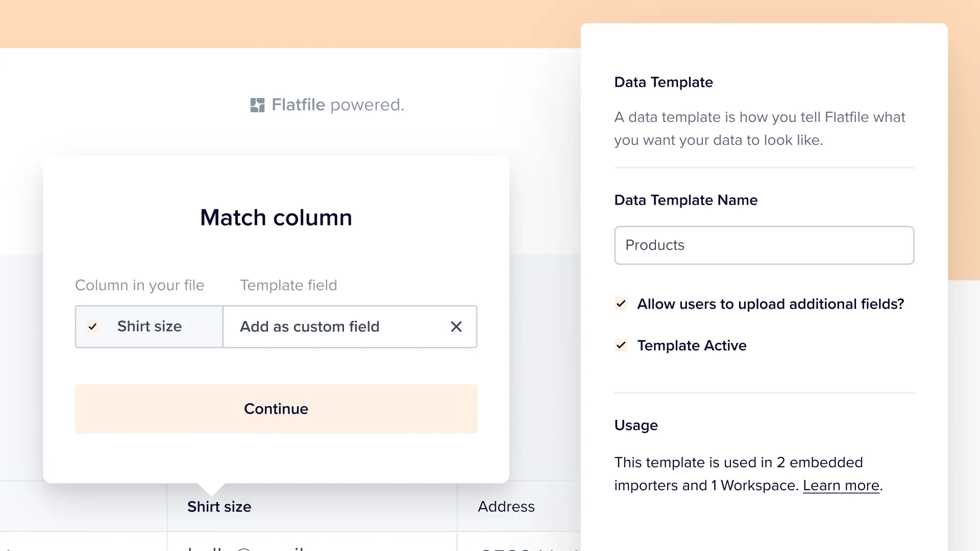
Task: Click the Template Active label text
Action: (692, 345)
